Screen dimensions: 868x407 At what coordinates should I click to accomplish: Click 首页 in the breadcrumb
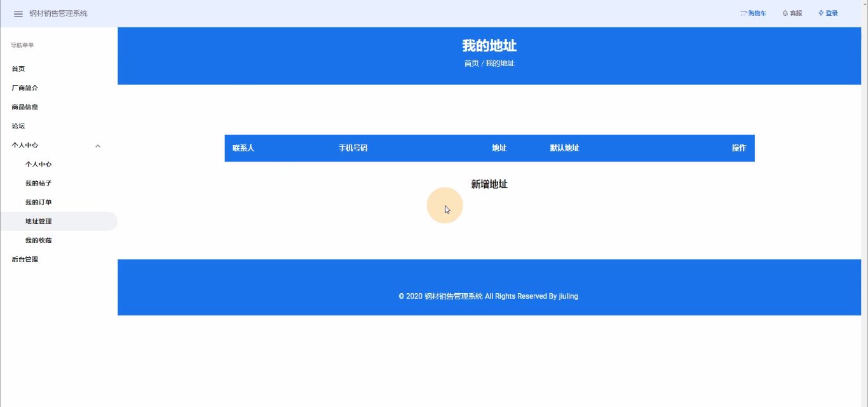(471, 64)
